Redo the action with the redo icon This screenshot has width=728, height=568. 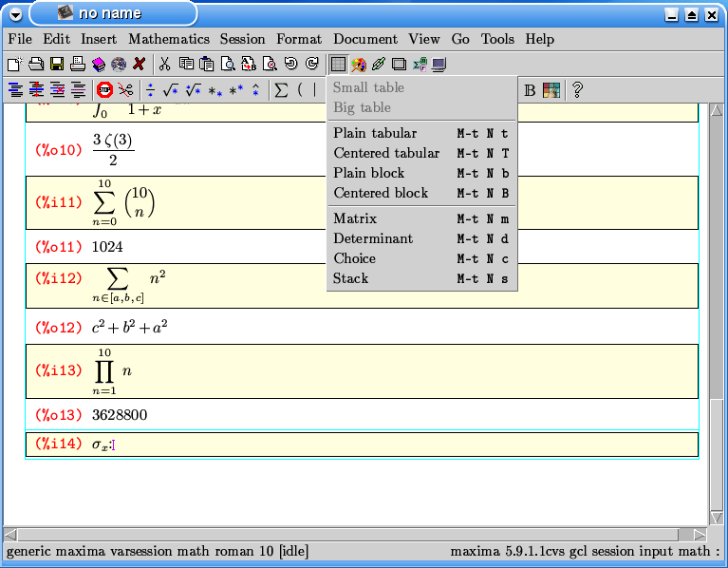click(312, 63)
